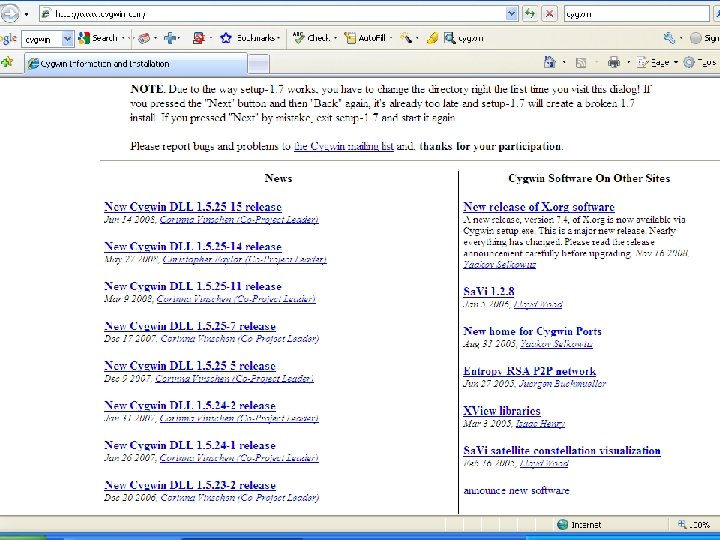Viewport: 720px width, 540px height.
Task: Click the Google toolbar plus icon
Action: pyautogui.click(x=170, y=38)
